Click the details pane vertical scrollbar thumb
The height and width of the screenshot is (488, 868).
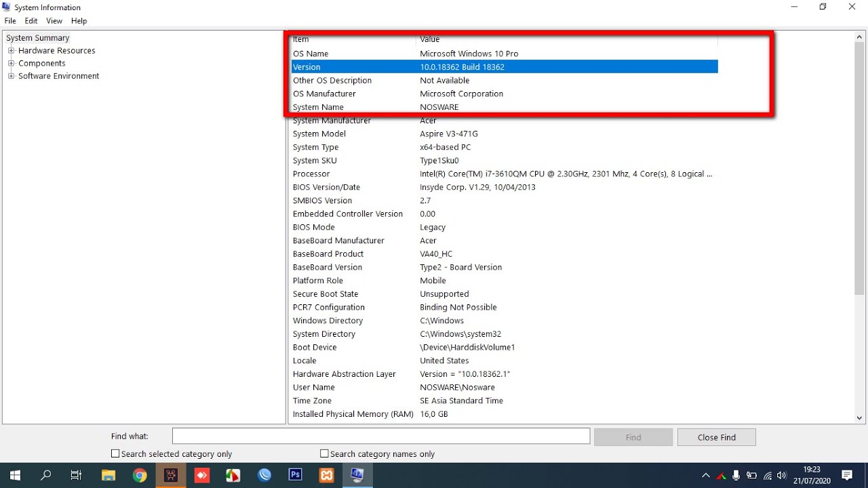click(859, 169)
